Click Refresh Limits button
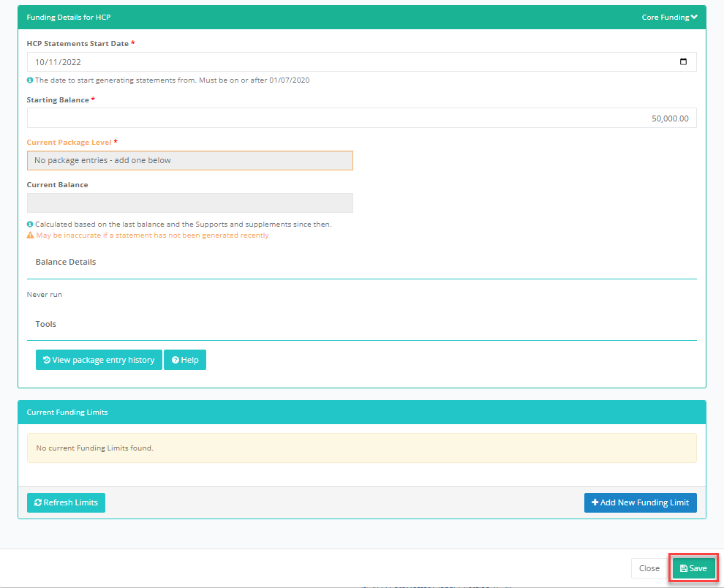The image size is (724, 588). (66, 502)
